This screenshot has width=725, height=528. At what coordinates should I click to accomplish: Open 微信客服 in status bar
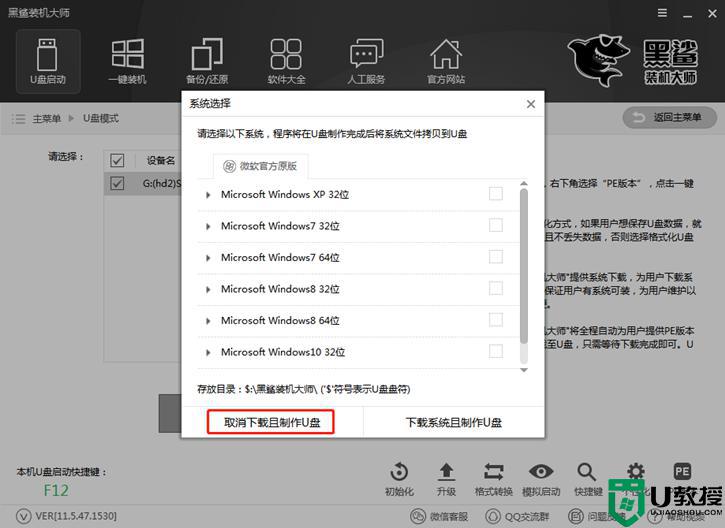tap(440, 516)
